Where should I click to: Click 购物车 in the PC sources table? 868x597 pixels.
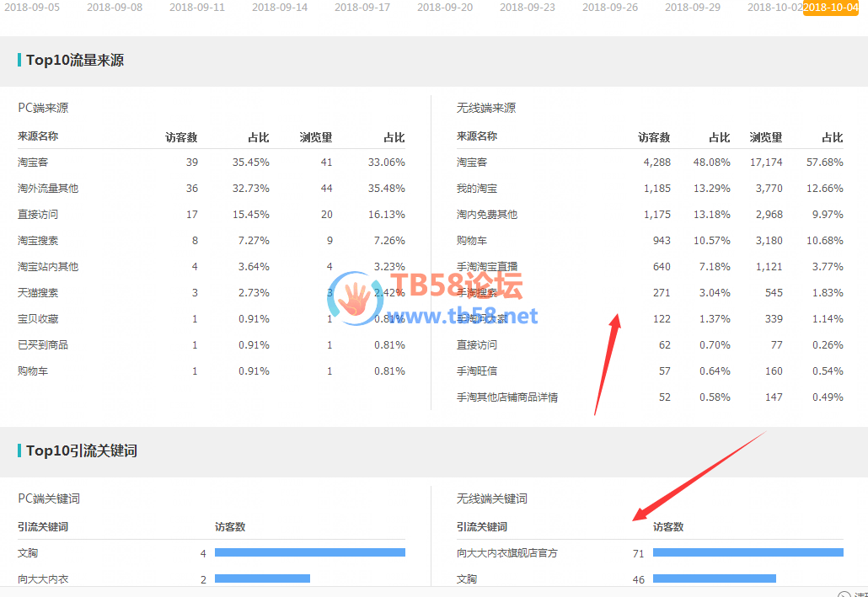coord(33,371)
